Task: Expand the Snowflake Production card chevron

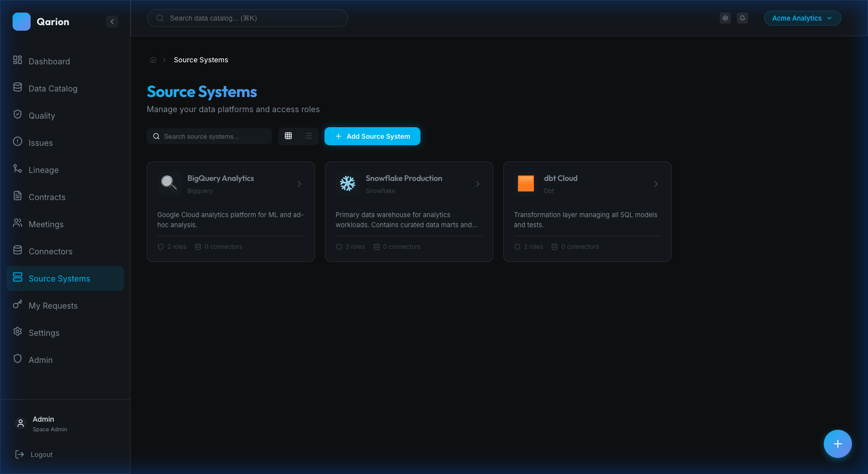Action: [x=478, y=184]
